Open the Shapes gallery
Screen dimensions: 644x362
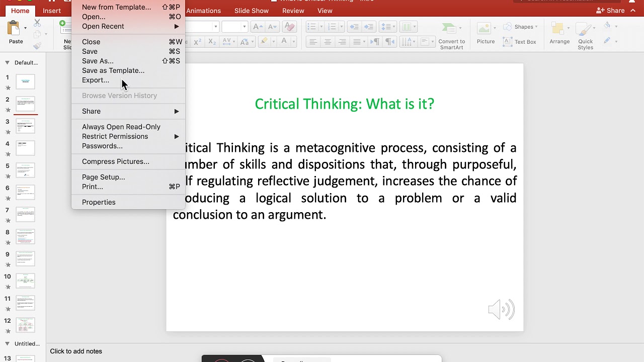pyautogui.click(x=520, y=27)
